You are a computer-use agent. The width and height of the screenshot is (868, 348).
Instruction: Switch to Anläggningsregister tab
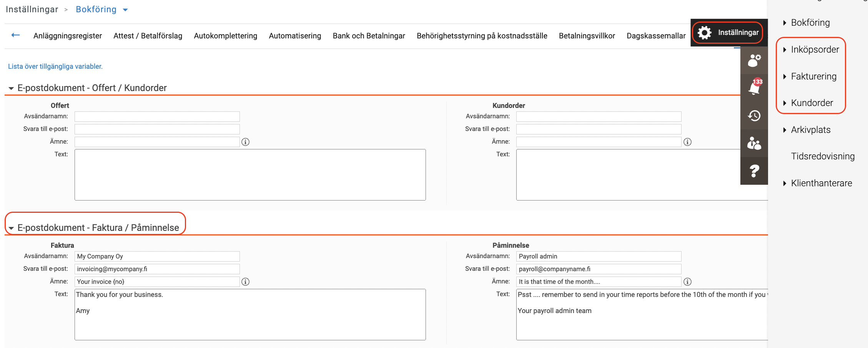(68, 36)
